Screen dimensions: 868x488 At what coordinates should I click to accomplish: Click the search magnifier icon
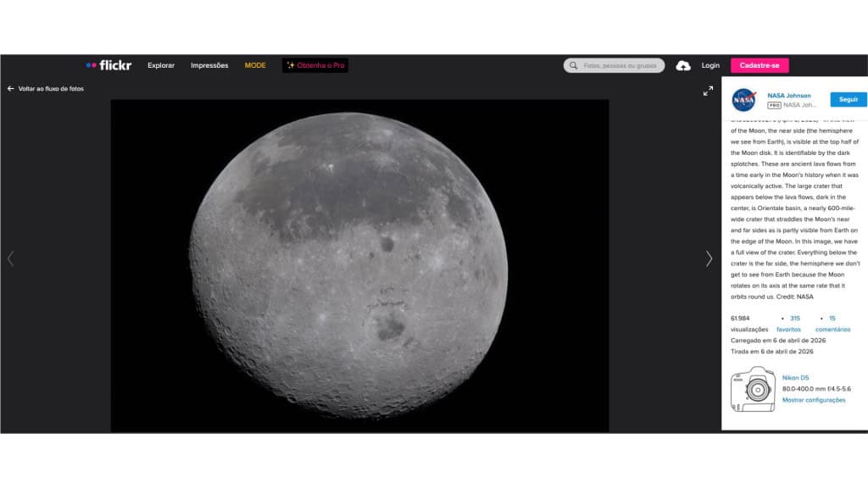click(x=575, y=64)
